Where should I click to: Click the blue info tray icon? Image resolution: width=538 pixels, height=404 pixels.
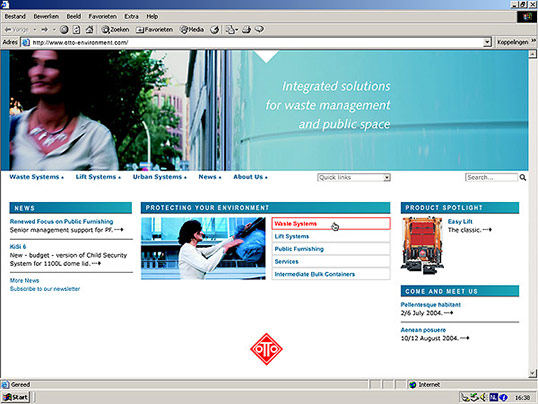click(503, 397)
